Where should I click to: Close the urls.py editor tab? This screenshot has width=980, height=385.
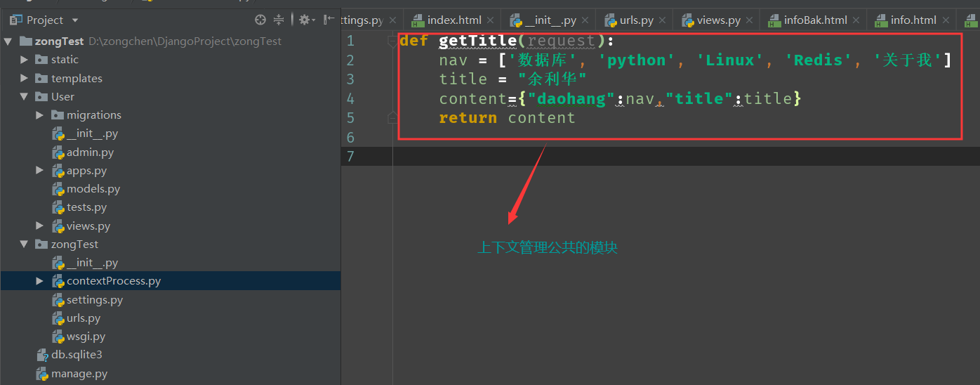pos(662,20)
